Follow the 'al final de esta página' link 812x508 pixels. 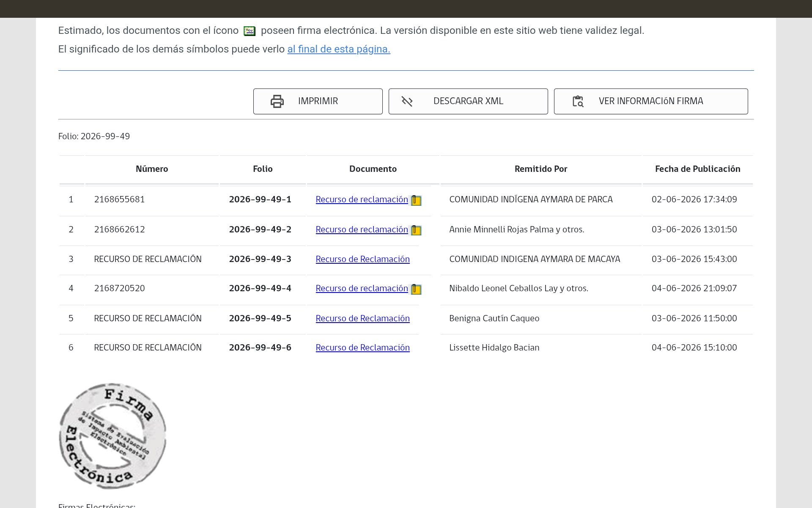click(339, 49)
